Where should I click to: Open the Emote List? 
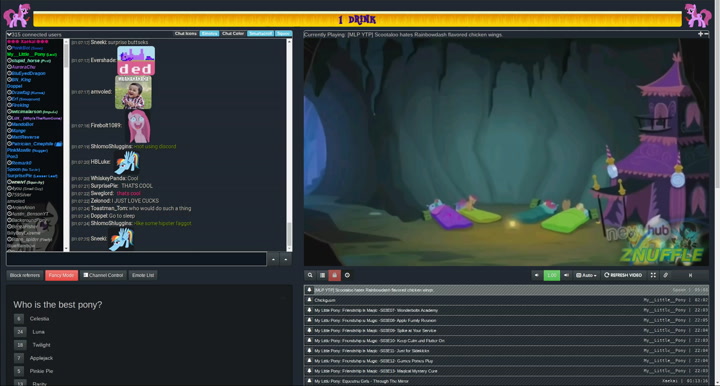(143, 275)
